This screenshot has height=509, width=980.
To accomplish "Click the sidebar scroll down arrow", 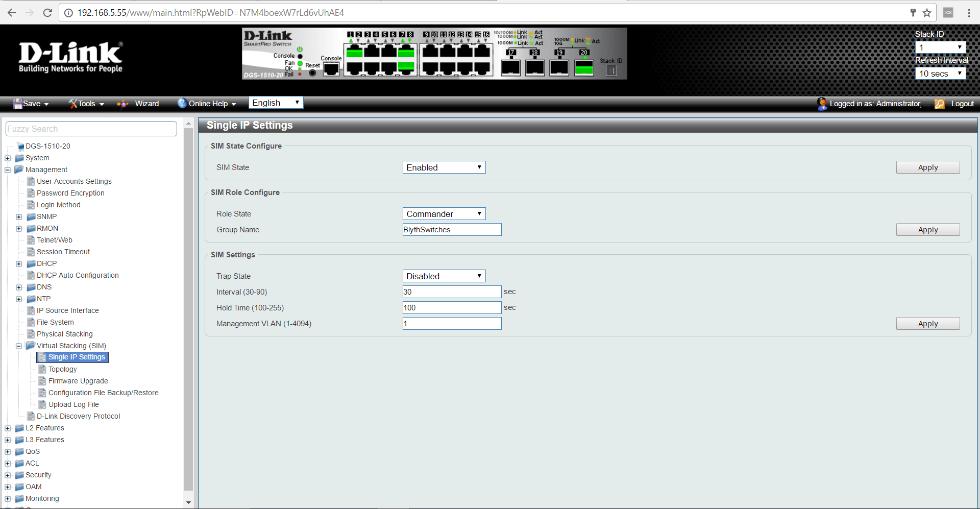I will point(188,502).
